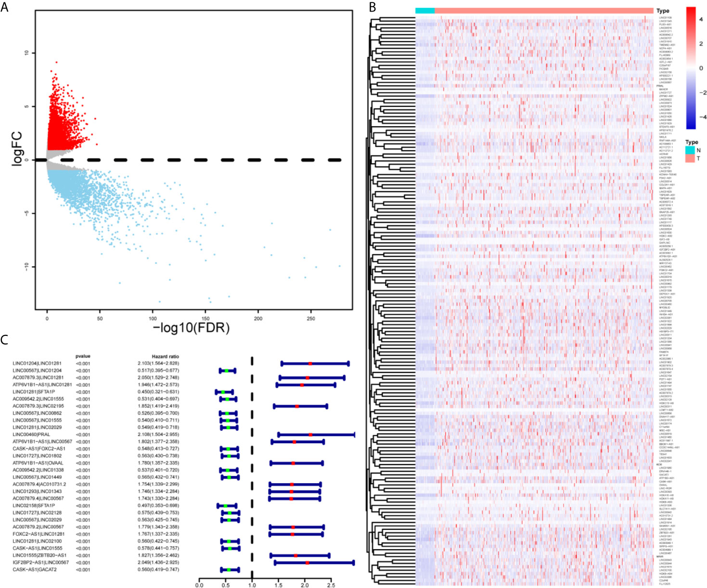Click the red marker of LINC01204|LINC01281 forest row
Image resolution: width=707 pixels, height=588 pixels.
[310, 364]
